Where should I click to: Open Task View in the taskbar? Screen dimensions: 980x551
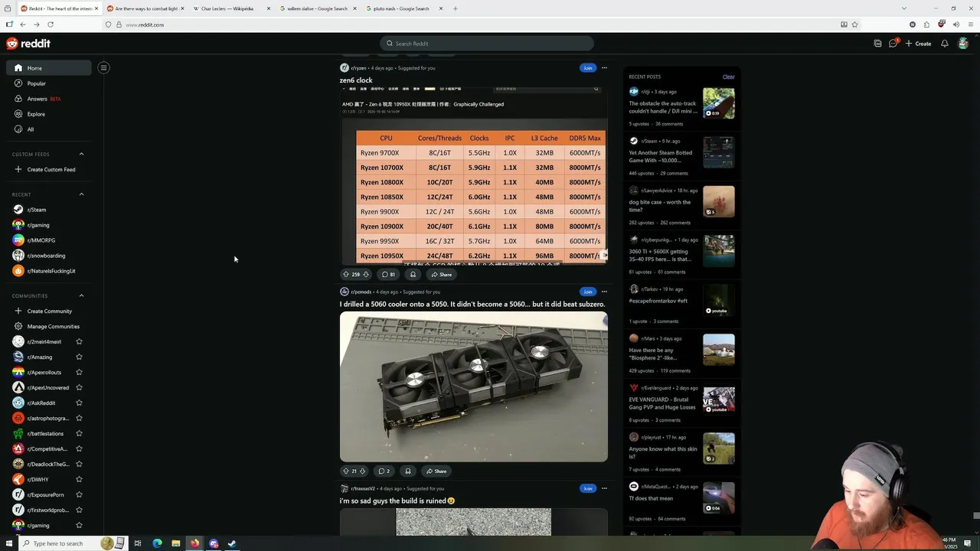[138, 543]
